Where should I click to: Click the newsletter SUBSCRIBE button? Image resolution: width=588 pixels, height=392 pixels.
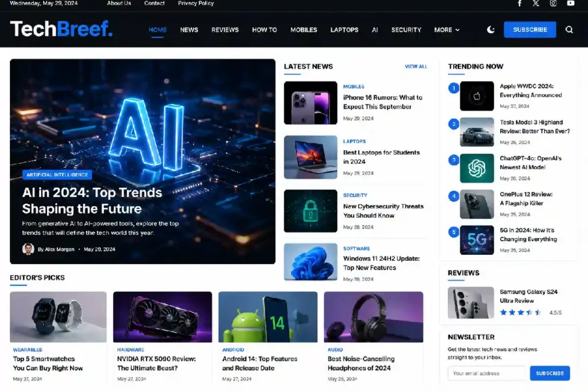point(550,373)
